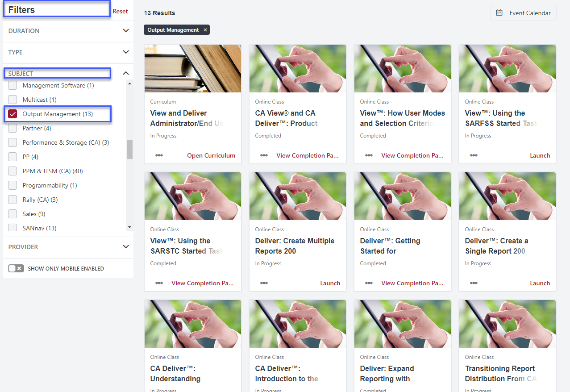Viewport: 570px width, 392px height.
Task: Remove the Output Management filter chip via its X
Action: click(205, 30)
